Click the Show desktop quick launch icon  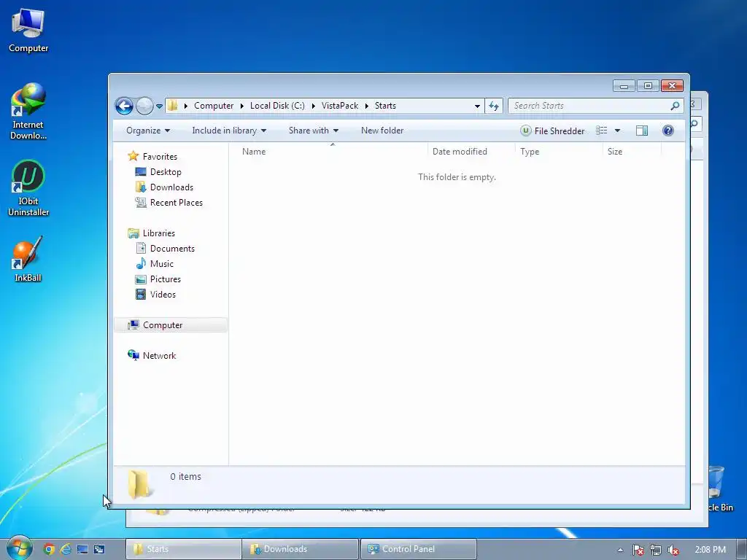tap(82, 549)
